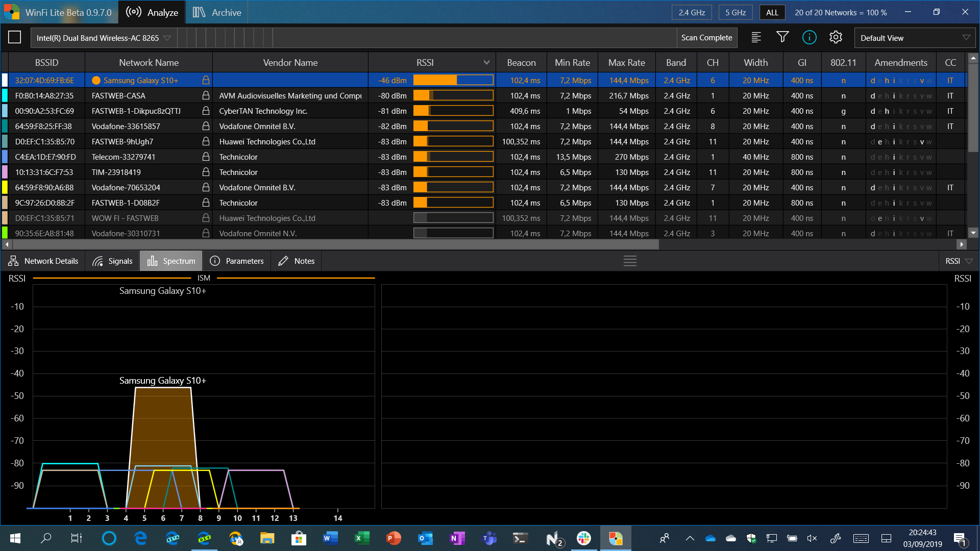
Task: Launch Outlook from the taskbar
Action: 425,538
